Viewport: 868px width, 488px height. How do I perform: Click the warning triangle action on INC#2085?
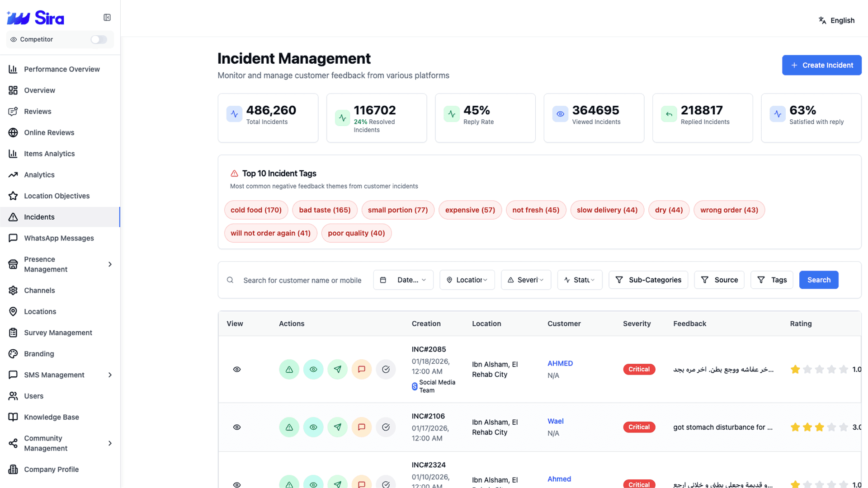[289, 369]
